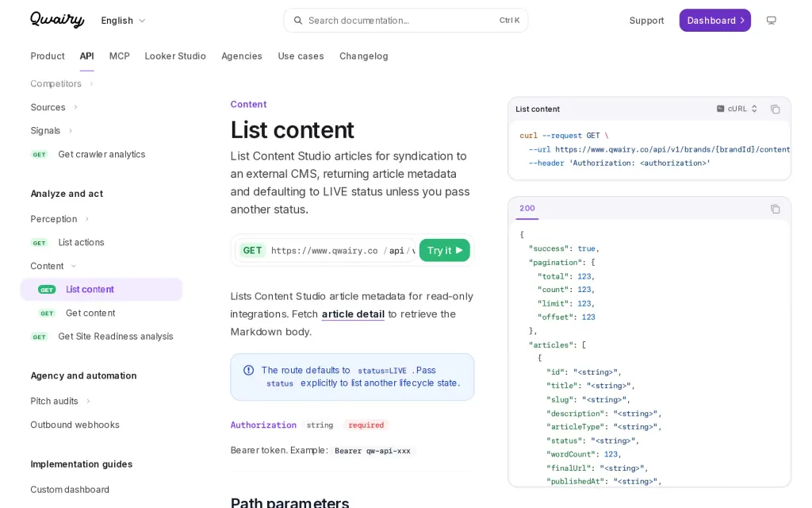Expand the Pitch audits sidebar section
The height and width of the screenshot is (508, 812).
tap(60, 401)
